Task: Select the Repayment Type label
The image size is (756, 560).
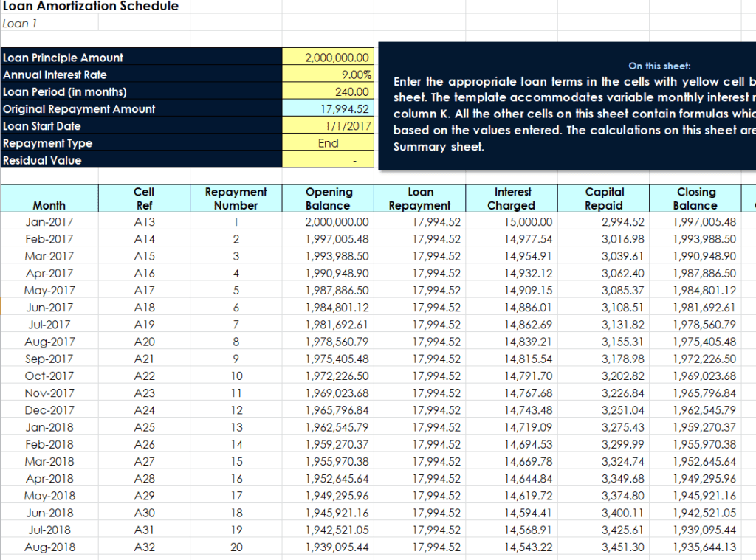Action: pos(47,143)
